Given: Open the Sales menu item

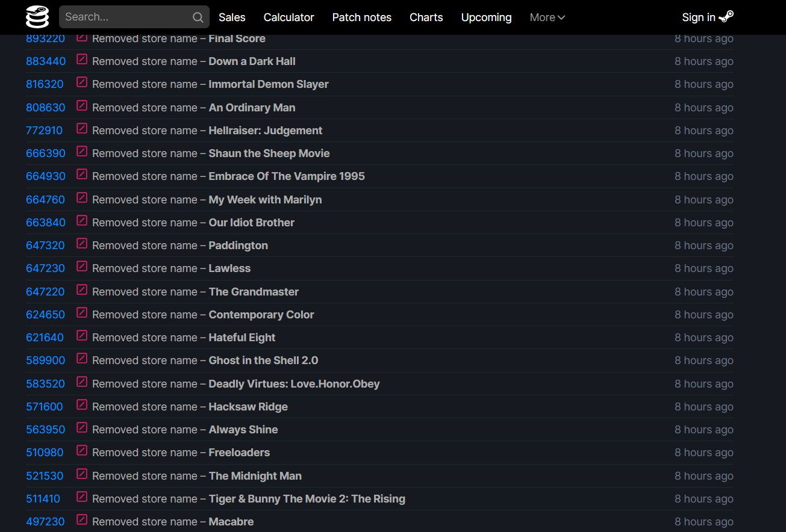Looking at the screenshot, I should [x=232, y=17].
